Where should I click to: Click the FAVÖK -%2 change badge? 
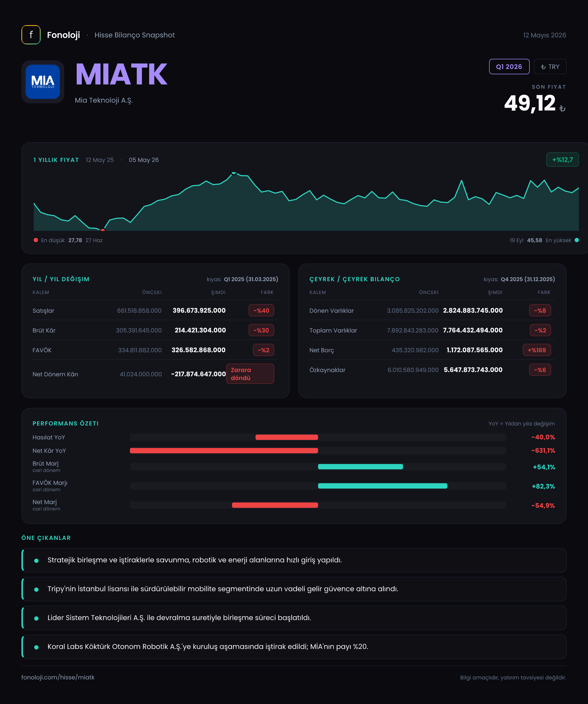263,350
